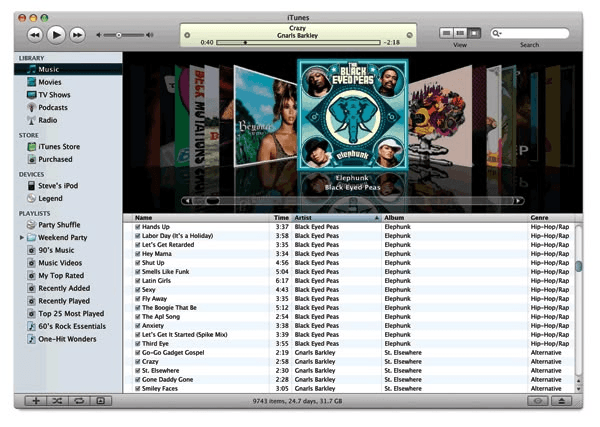
Task: Select the Beyoncé album cover
Action: [x=266, y=117]
